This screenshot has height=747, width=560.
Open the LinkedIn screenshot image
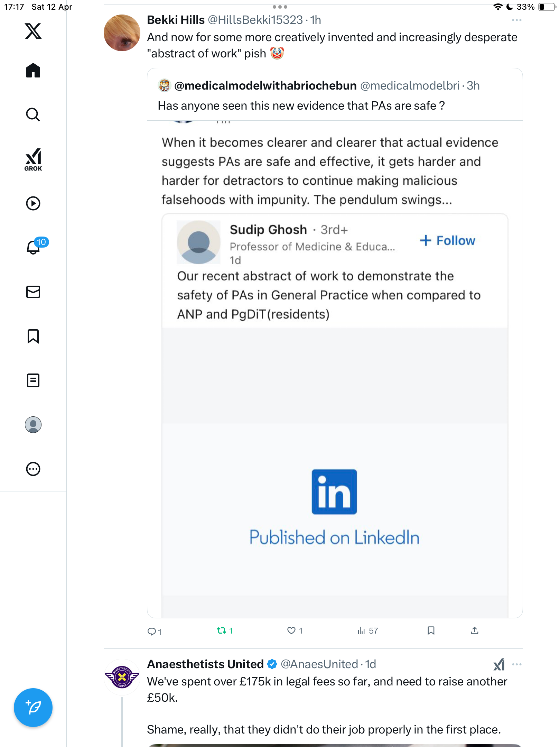pyautogui.click(x=335, y=369)
